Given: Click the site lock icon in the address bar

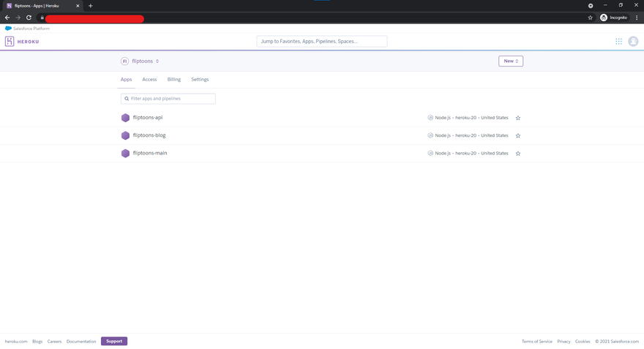Looking at the screenshot, I should click(x=42, y=18).
